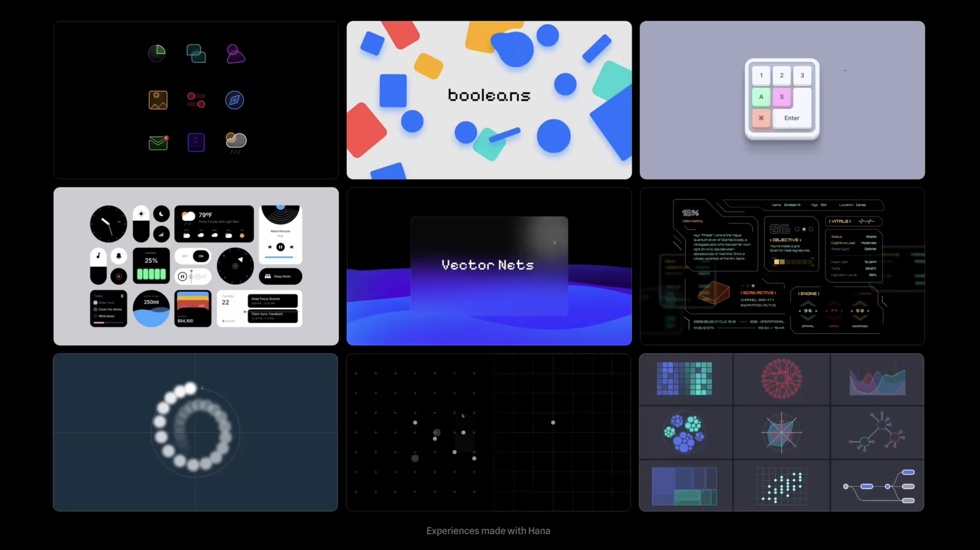Pause the Neon Horizon music track
Screen dimensions: 980x550
tap(280, 247)
